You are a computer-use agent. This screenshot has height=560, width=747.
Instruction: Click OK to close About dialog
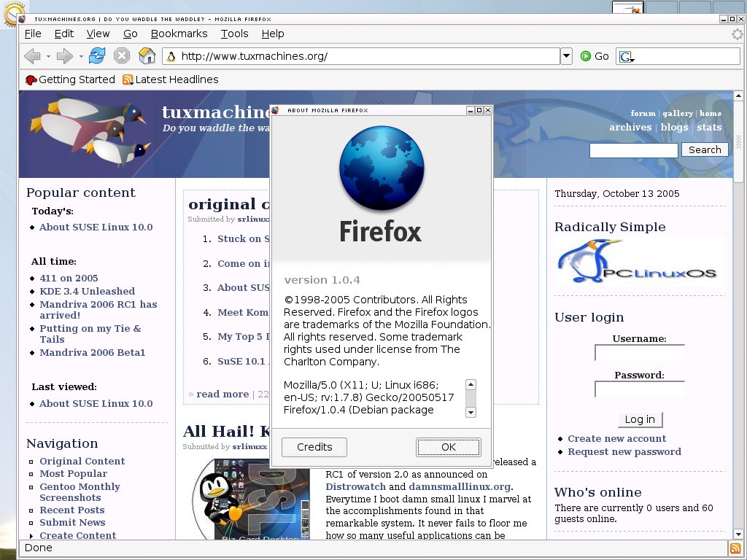pyautogui.click(x=449, y=447)
